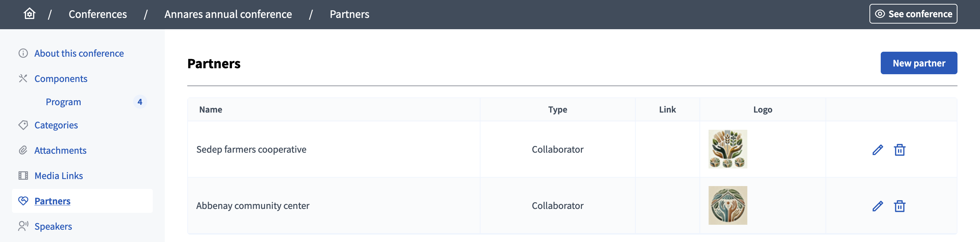Edit Sedep farmers cooperative partner
This screenshot has width=980, height=242.
877,150
